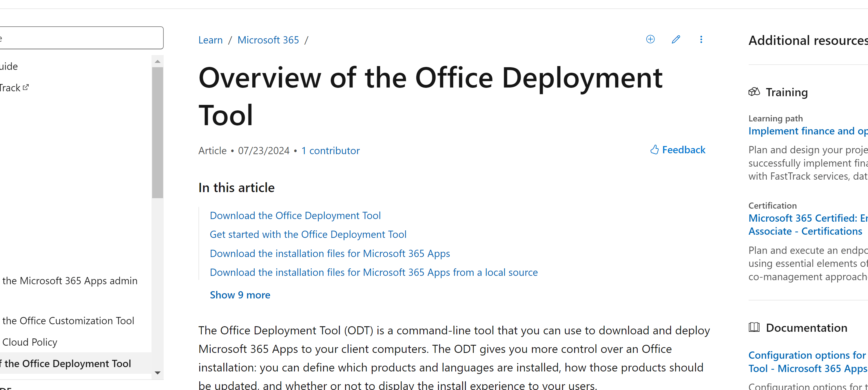868x390 pixels.
Task: Open the Implement finance learning path link
Action: point(808,131)
